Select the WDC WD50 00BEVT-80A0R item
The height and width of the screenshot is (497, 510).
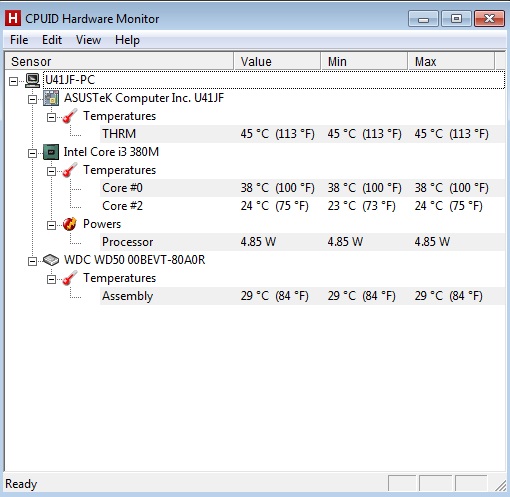pyautogui.click(x=134, y=260)
